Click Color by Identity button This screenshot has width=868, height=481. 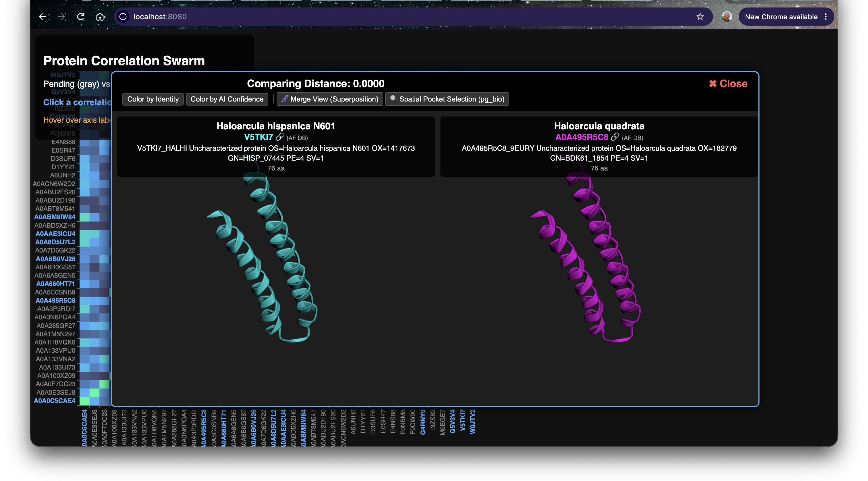click(x=153, y=99)
